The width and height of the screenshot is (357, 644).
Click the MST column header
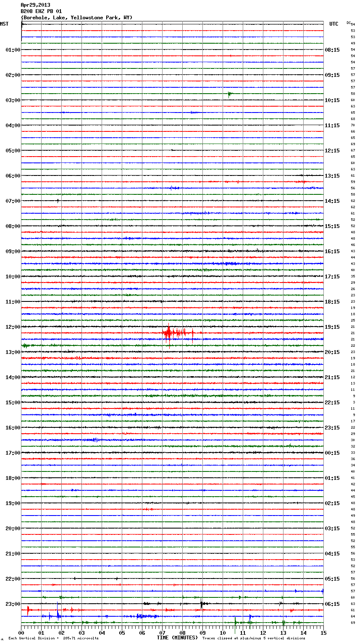(4, 24)
